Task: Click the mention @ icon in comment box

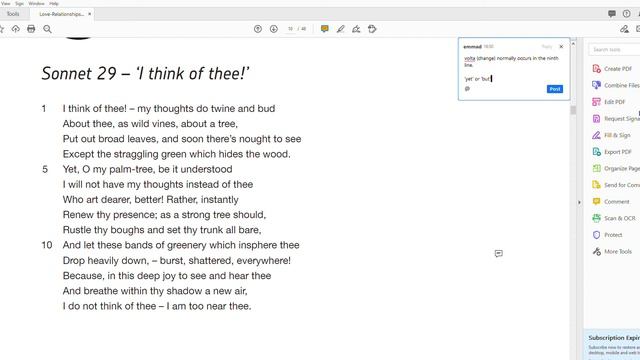Action: point(467,89)
